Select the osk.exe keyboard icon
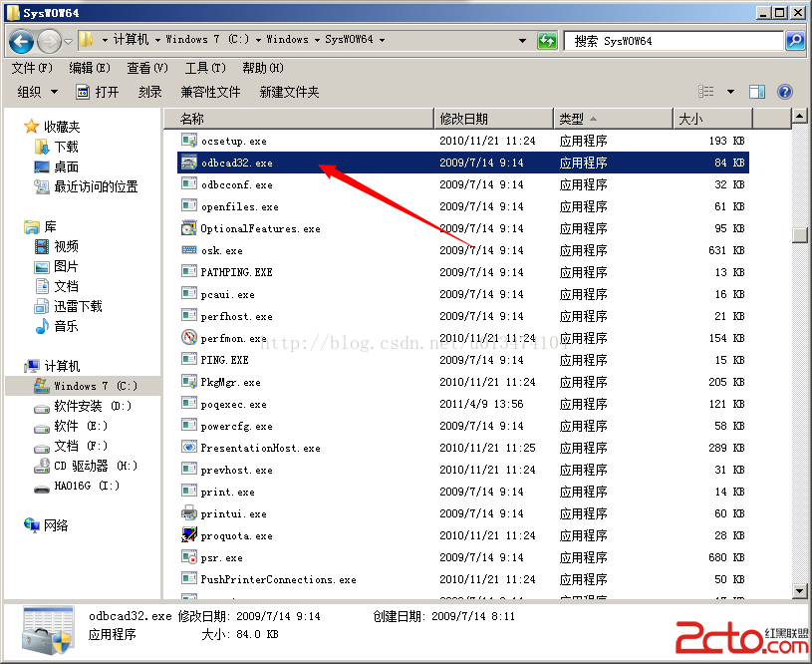 tap(189, 250)
